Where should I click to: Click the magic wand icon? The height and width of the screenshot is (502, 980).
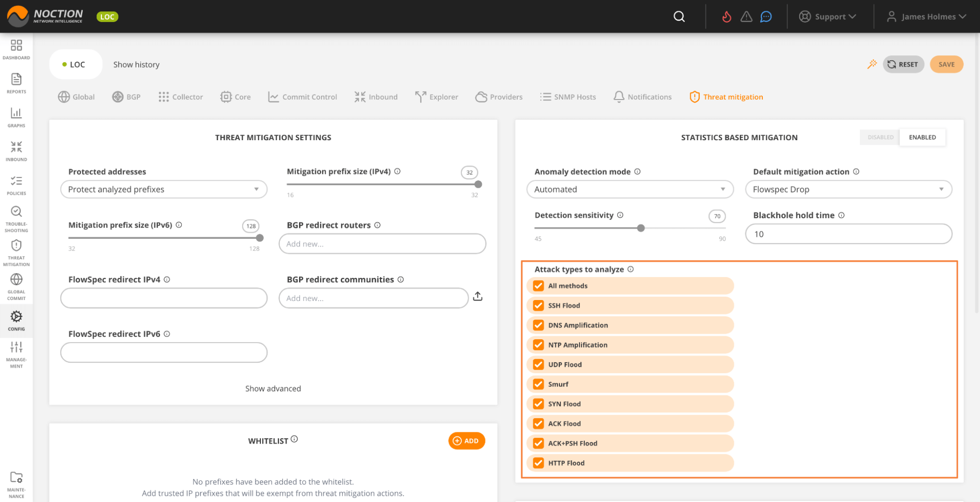[872, 64]
